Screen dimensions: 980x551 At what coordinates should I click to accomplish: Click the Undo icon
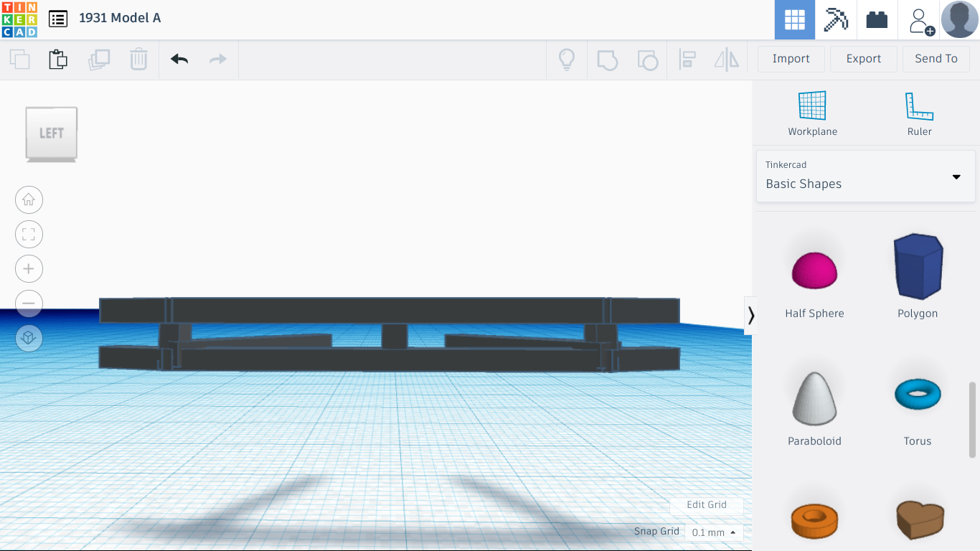[x=178, y=60]
